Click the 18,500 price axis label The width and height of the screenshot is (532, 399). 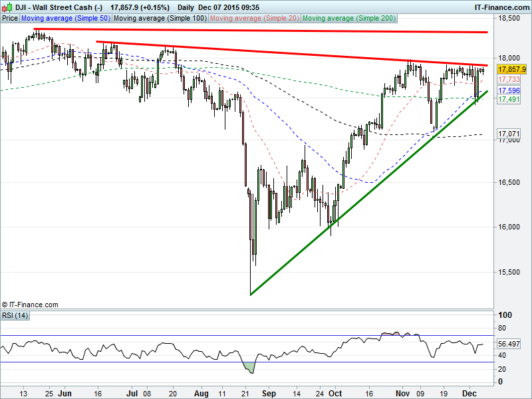[509, 19]
